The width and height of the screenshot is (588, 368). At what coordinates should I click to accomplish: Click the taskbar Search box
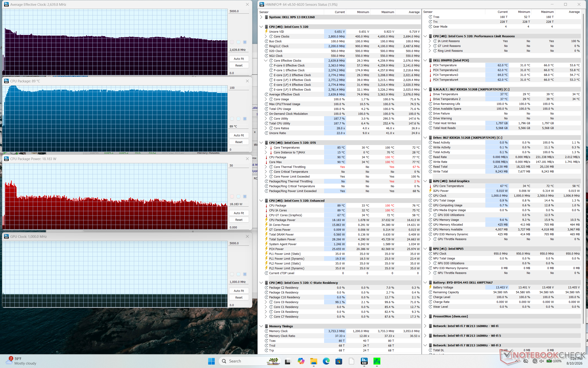250,361
